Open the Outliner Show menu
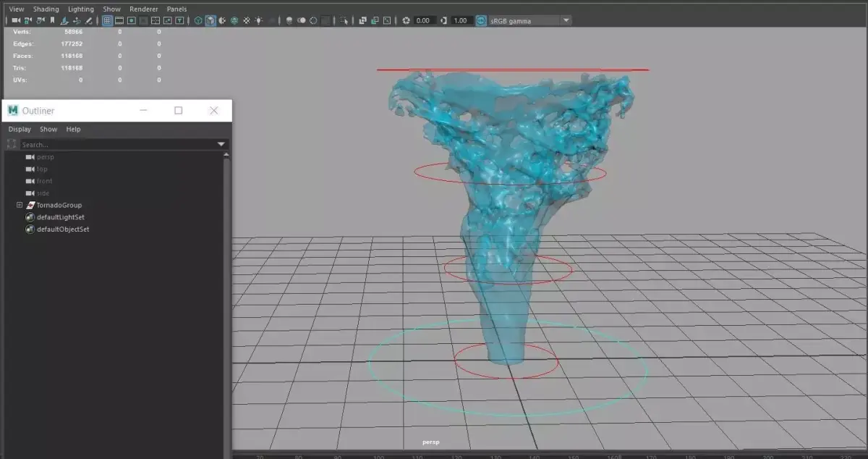Image resolution: width=868 pixels, height=459 pixels. pos(48,129)
